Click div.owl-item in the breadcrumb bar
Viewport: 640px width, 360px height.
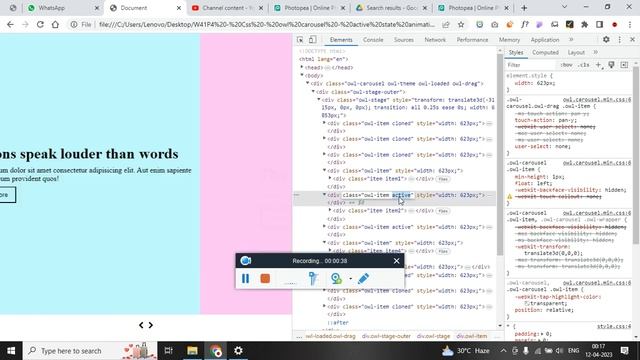pos(472,336)
